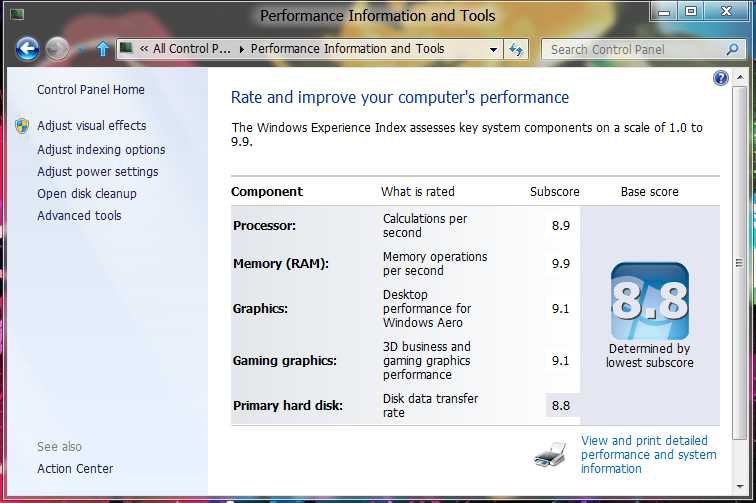The height and width of the screenshot is (503, 756).
Task: Open help via the blue question mark
Action: point(720,78)
